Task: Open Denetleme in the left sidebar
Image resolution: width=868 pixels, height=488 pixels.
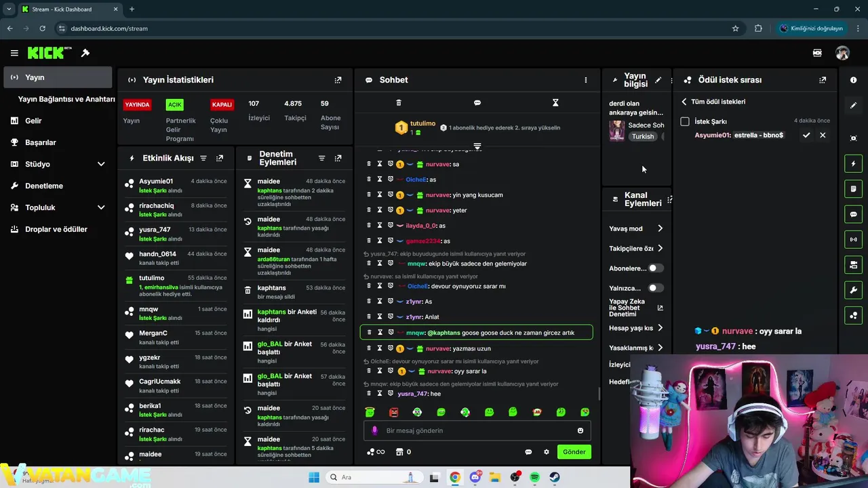Action: point(58,186)
